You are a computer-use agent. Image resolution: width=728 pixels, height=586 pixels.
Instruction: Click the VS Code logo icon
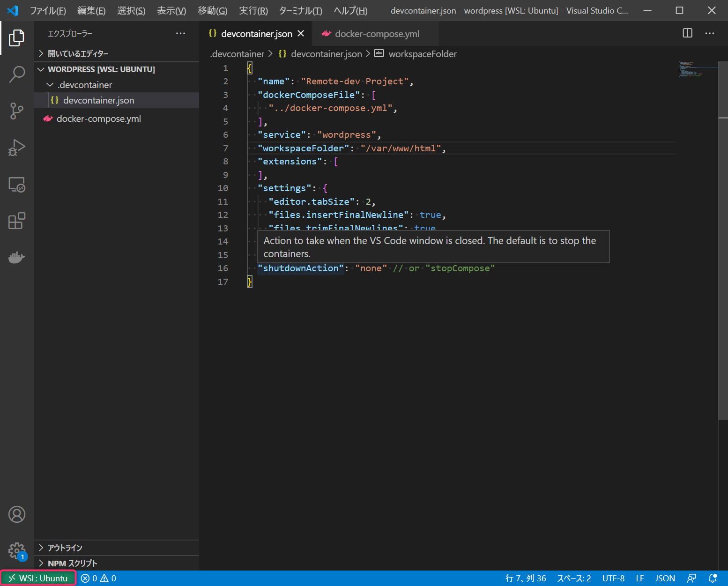13,10
